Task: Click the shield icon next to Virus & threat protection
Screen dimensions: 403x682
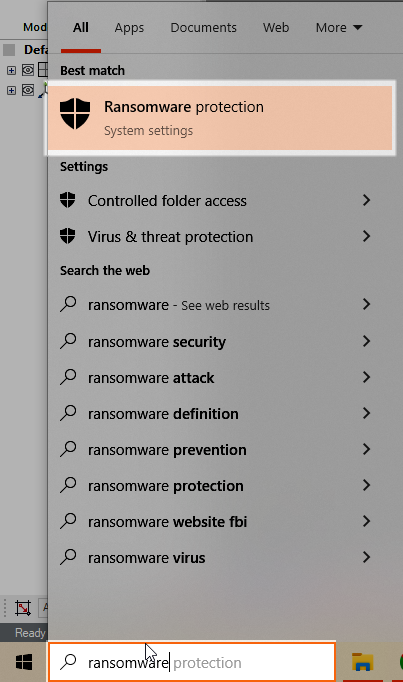Action: [67, 236]
